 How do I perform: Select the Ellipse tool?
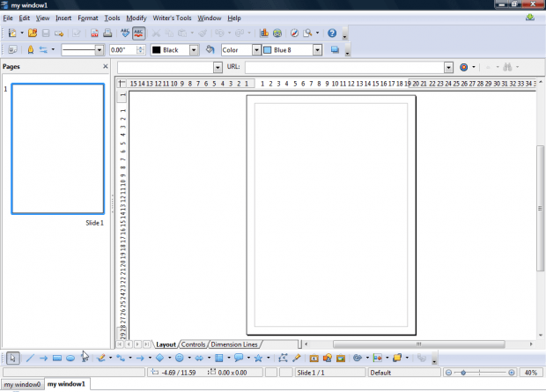click(x=70, y=358)
